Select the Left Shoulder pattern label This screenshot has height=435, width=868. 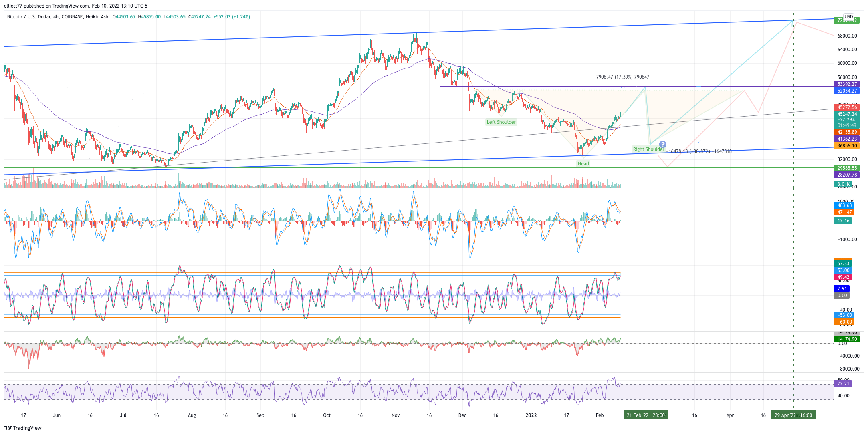click(501, 122)
